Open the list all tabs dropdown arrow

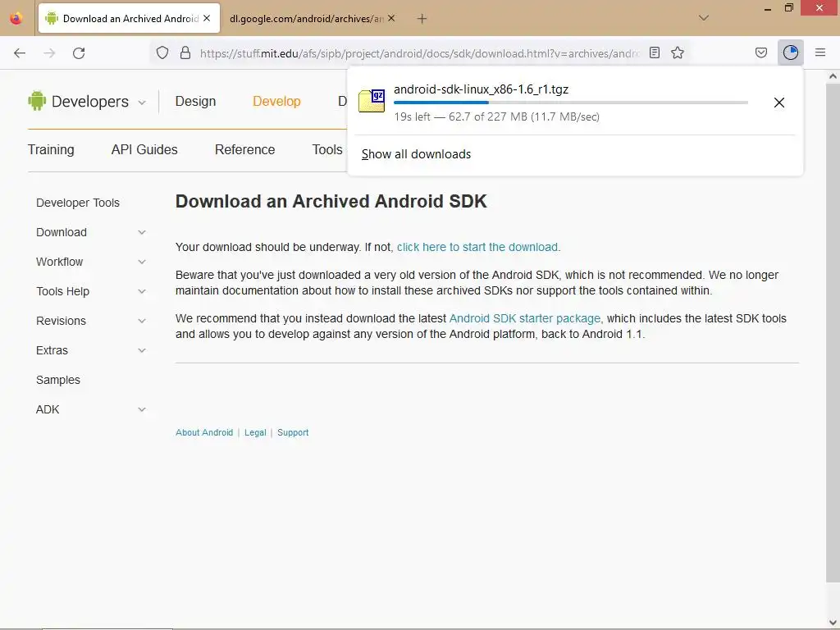coord(704,18)
